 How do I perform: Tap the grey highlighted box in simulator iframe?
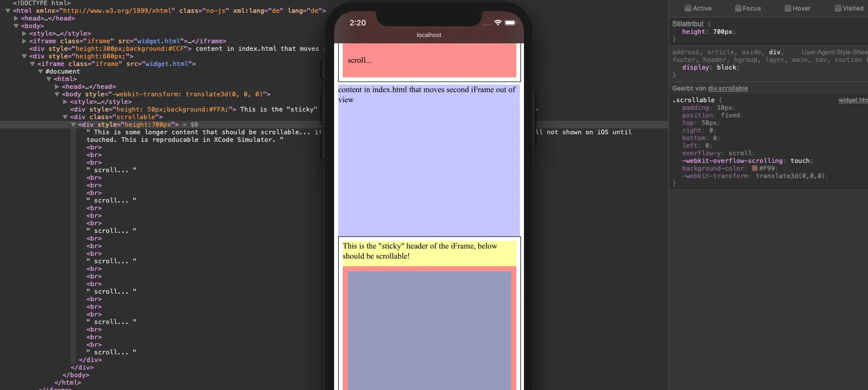pyautogui.click(x=429, y=330)
